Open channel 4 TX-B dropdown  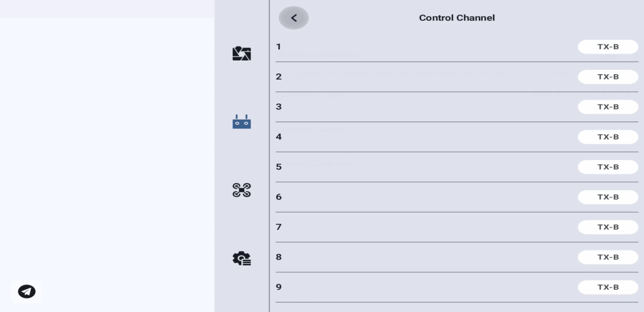pos(608,137)
